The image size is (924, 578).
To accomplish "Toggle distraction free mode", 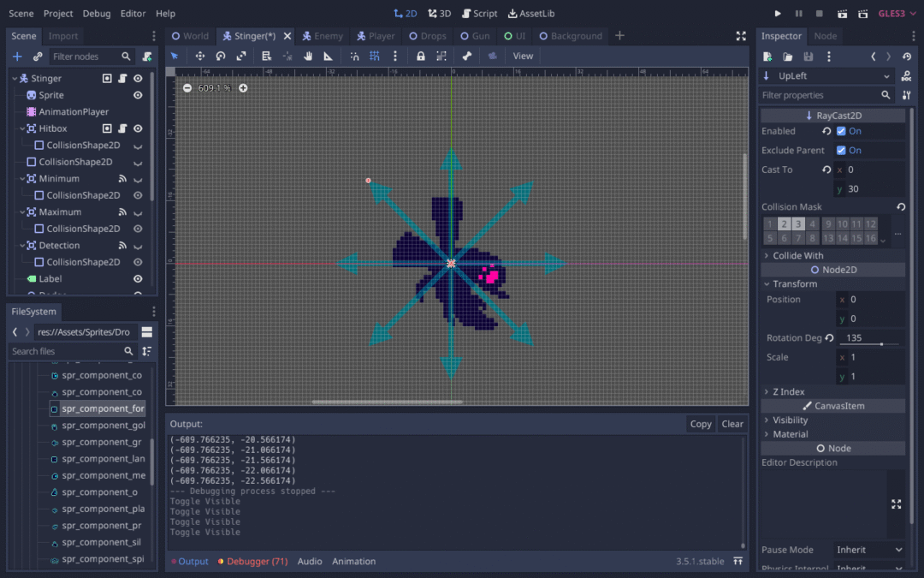I will click(x=741, y=36).
